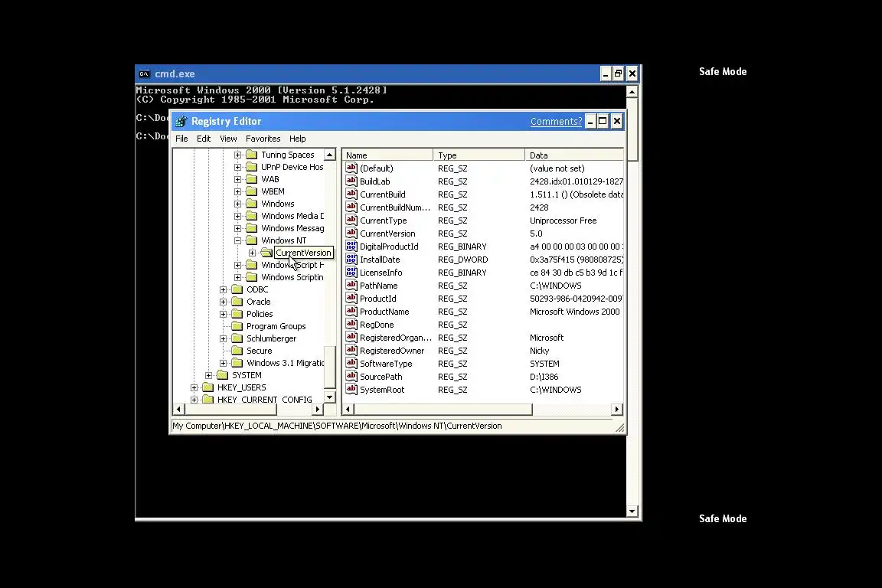The image size is (882, 588).
Task: Click the SoftwareType string value icon
Action: point(351,363)
